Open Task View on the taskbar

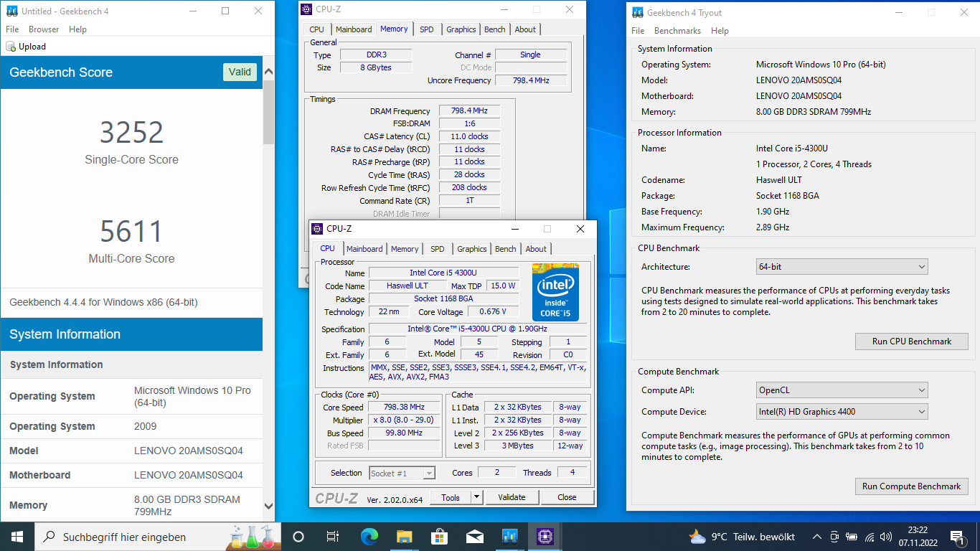tap(333, 537)
